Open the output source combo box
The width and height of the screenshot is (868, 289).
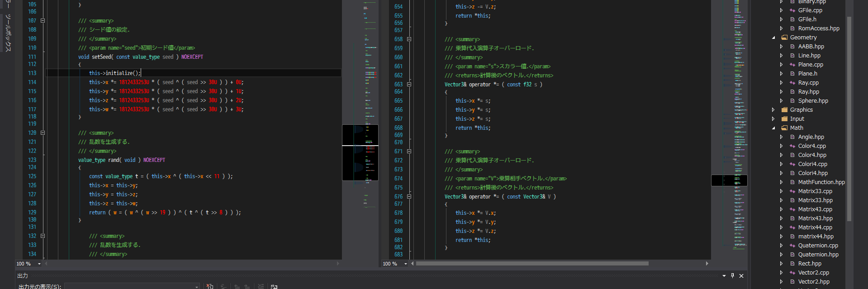pos(132,286)
